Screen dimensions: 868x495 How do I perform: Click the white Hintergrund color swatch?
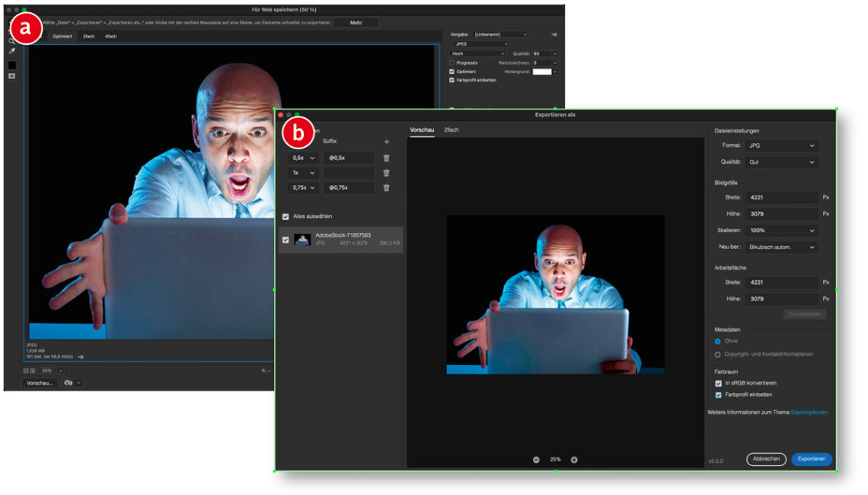pyautogui.click(x=541, y=72)
